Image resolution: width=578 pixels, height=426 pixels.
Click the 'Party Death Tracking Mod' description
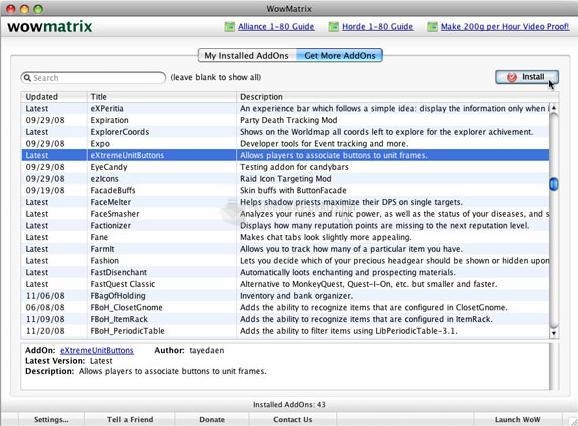tap(289, 120)
